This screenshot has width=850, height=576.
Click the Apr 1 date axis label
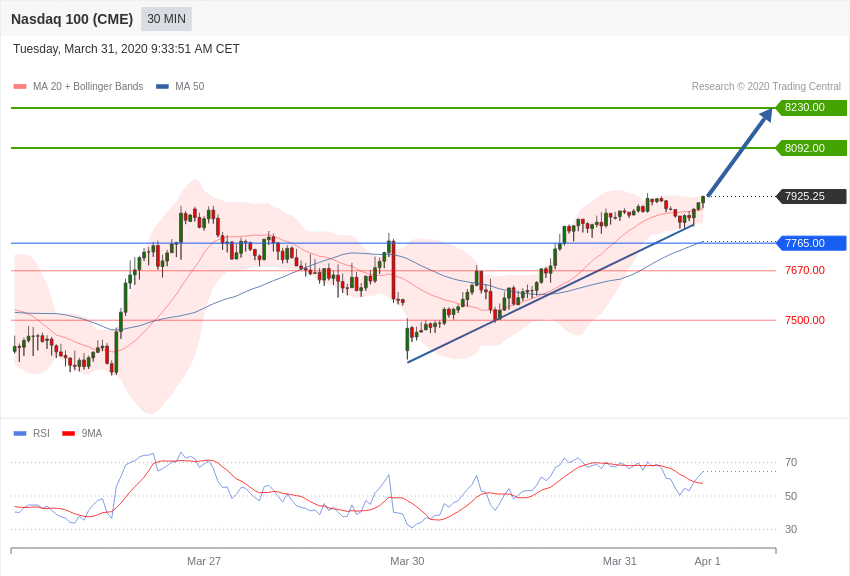[707, 561]
